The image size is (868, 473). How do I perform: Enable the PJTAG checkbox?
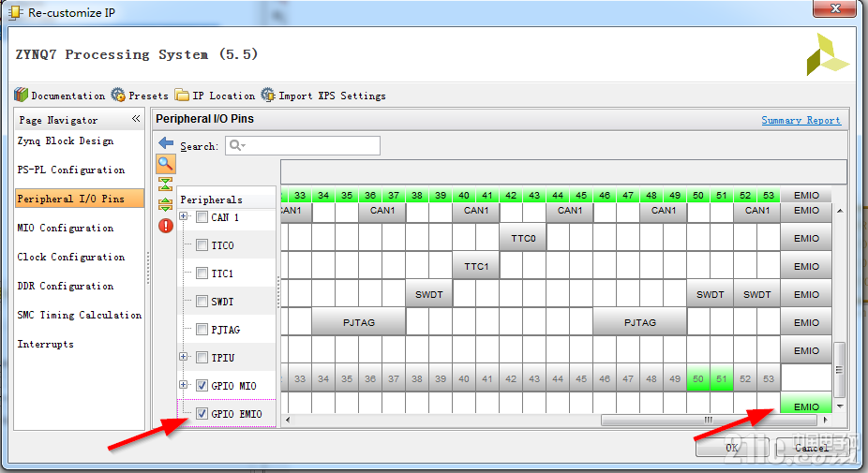point(202,330)
